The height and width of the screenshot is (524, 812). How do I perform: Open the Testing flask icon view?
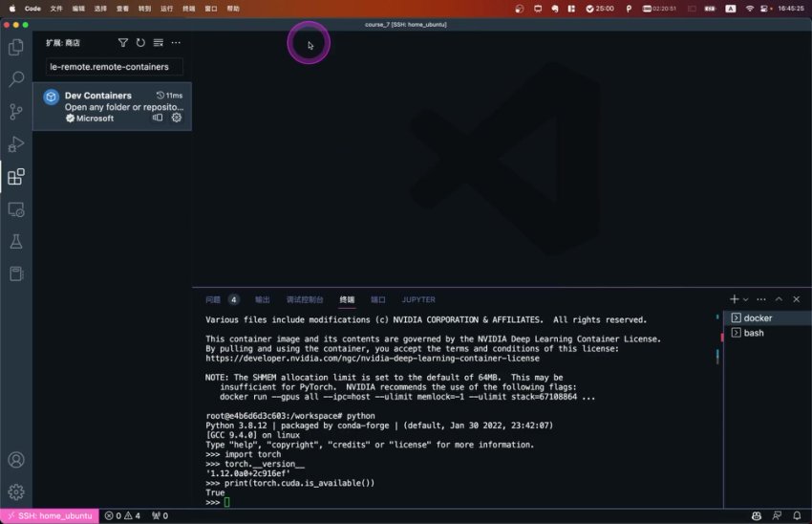pos(15,242)
